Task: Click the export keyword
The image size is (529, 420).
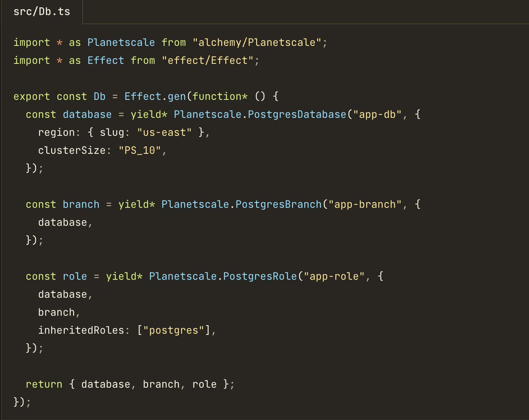Action: tap(32, 97)
